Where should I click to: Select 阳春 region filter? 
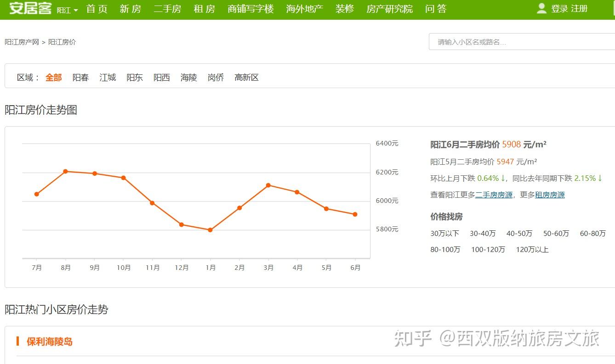80,78
